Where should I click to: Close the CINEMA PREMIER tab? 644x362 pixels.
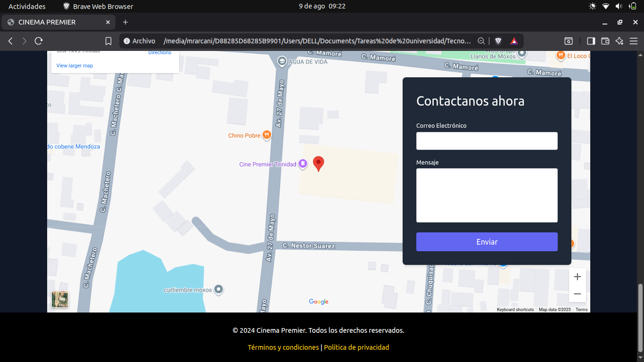[108, 22]
